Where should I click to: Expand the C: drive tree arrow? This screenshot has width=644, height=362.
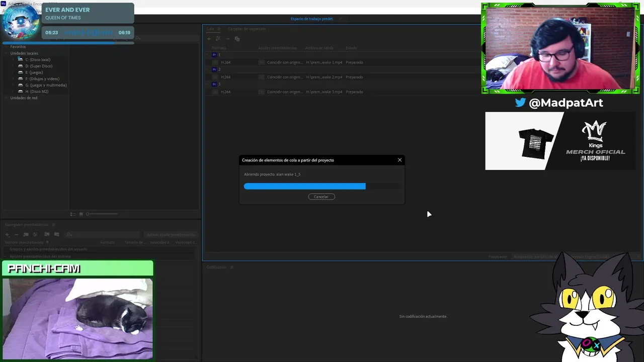14,59
